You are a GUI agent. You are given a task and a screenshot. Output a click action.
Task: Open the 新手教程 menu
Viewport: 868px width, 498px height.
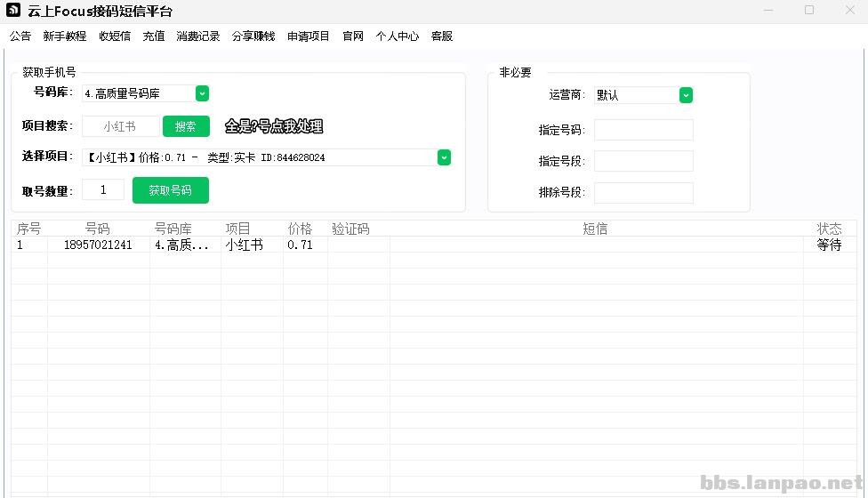pyautogui.click(x=65, y=36)
